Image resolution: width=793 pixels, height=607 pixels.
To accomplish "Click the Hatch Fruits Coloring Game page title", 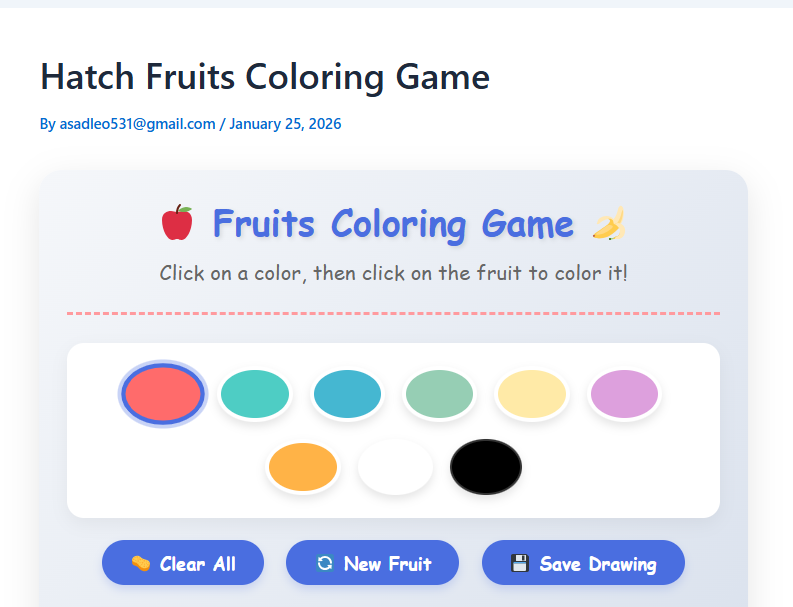I will click(x=265, y=77).
